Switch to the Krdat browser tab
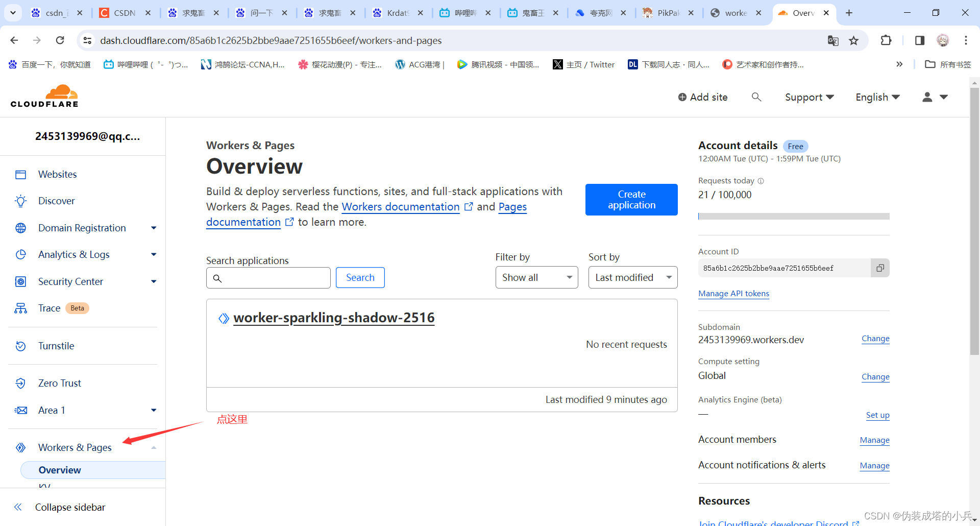Image resolution: width=980 pixels, height=526 pixels. pos(397,13)
